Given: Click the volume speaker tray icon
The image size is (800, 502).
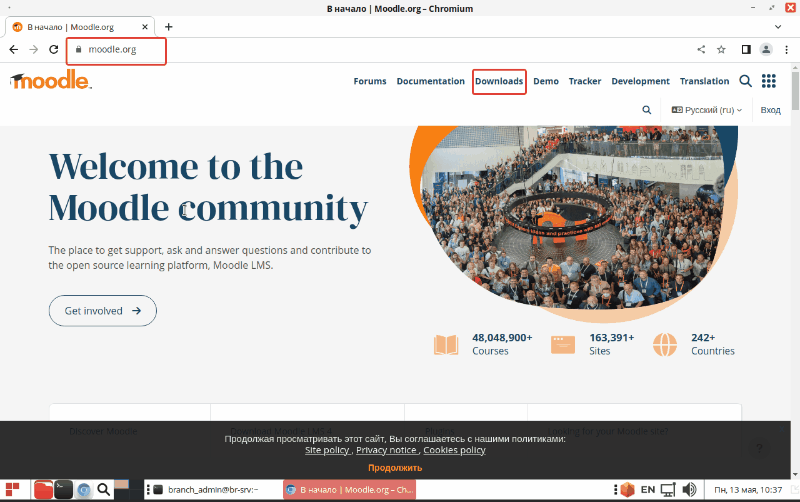Looking at the screenshot, I should [689, 490].
